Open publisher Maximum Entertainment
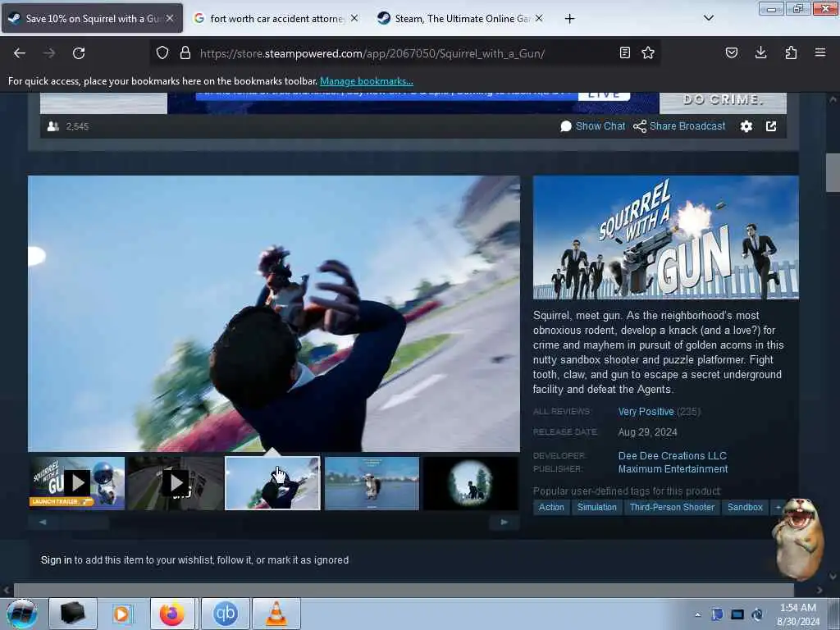Image resolution: width=840 pixels, height=630 pixels. 673,469
